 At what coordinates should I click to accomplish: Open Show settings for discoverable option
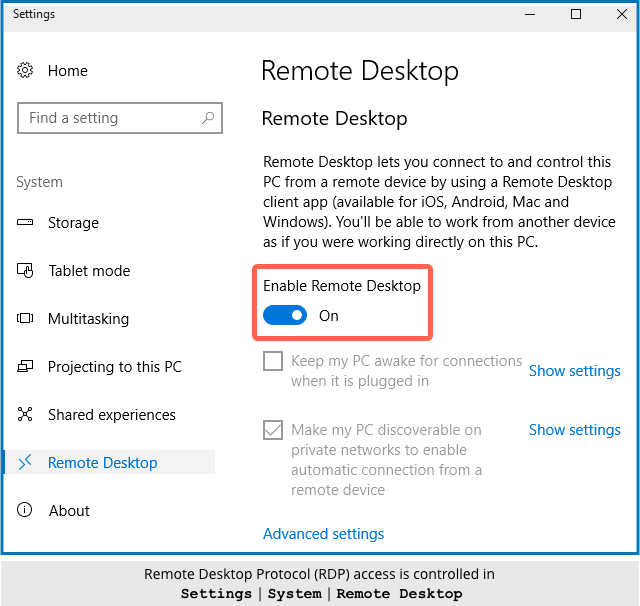(x=574, y=430)
